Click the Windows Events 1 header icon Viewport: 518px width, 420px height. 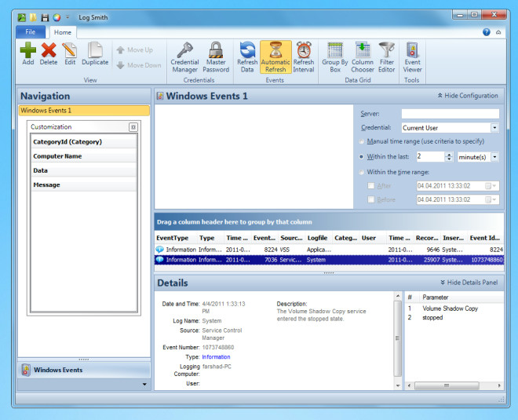tap(160, 96)
